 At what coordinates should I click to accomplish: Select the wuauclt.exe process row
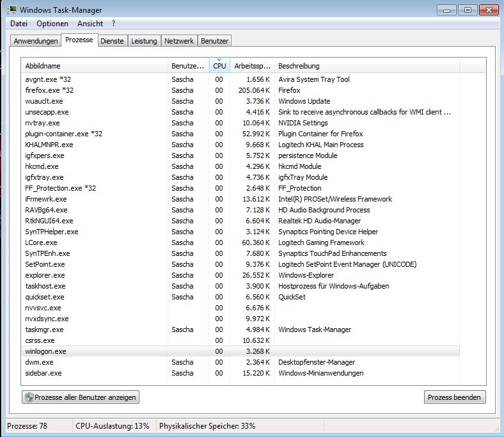(x=240, y=101)
